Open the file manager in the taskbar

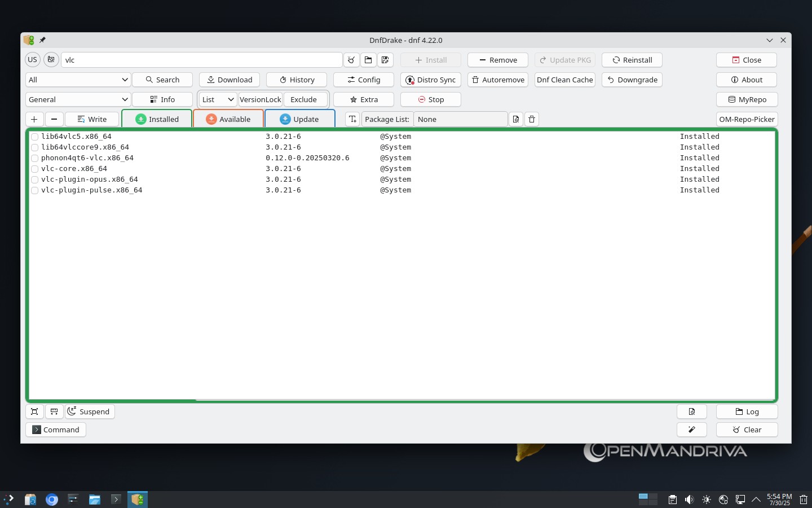94,499
